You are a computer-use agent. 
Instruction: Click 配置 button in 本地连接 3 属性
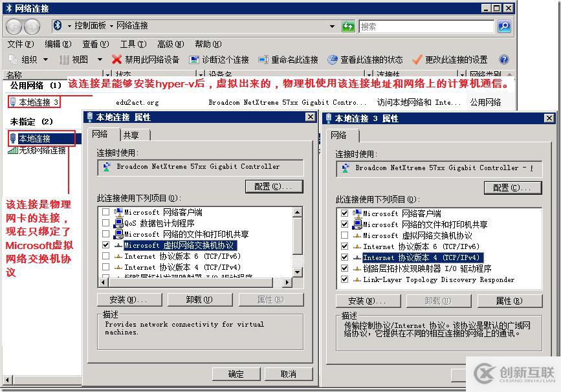(x=512, y=188)
